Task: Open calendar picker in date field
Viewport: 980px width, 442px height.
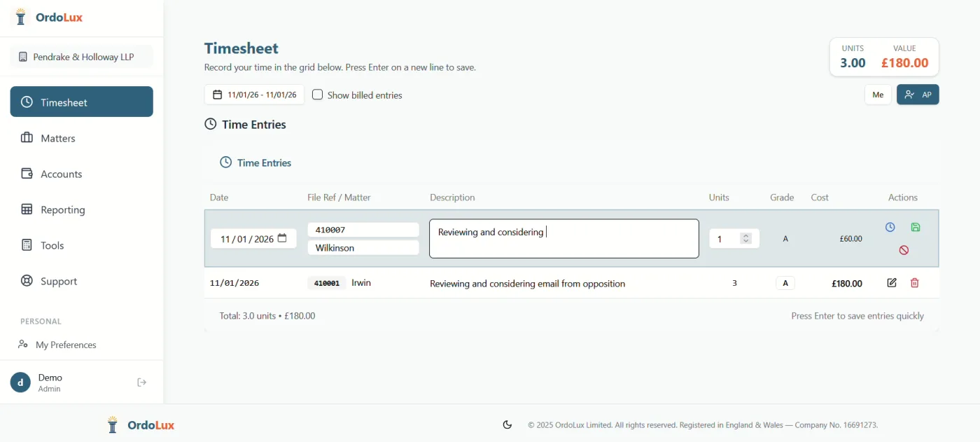Action: (282, 239)
